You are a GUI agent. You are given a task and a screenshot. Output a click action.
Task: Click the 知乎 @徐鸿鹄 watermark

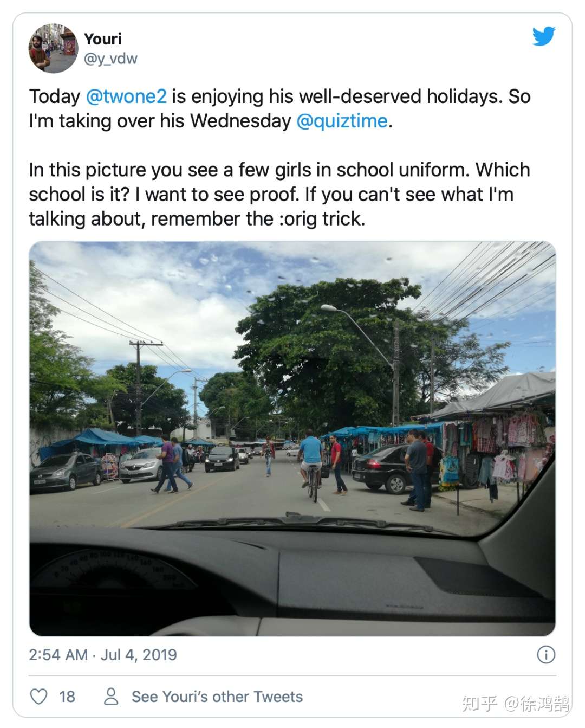click(x=516, y=704)
